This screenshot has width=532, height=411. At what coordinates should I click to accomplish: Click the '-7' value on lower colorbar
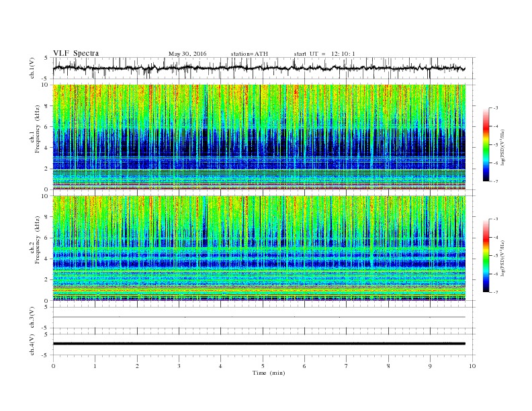pyautogui.click(x=495, y=292)
